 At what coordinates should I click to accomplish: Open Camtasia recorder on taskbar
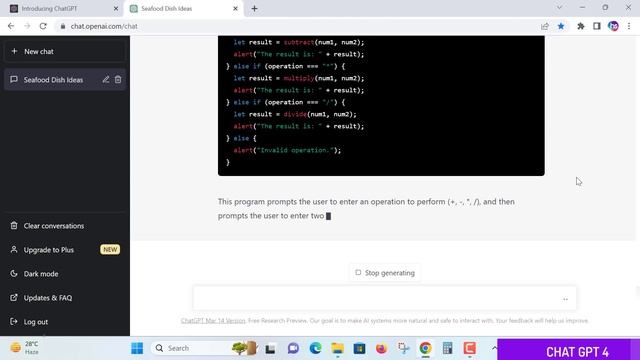tap(469, 348)
